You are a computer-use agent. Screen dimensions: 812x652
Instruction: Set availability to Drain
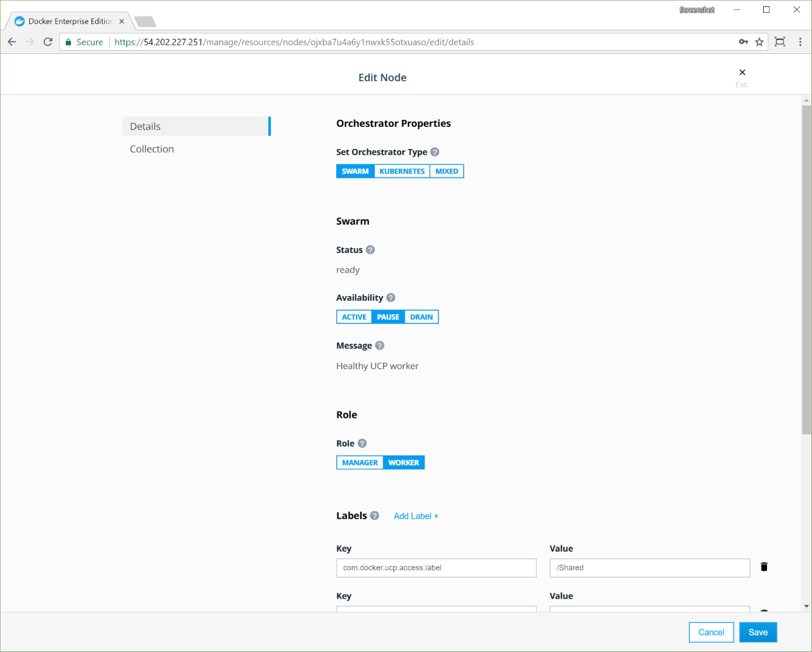pos(421,317)
